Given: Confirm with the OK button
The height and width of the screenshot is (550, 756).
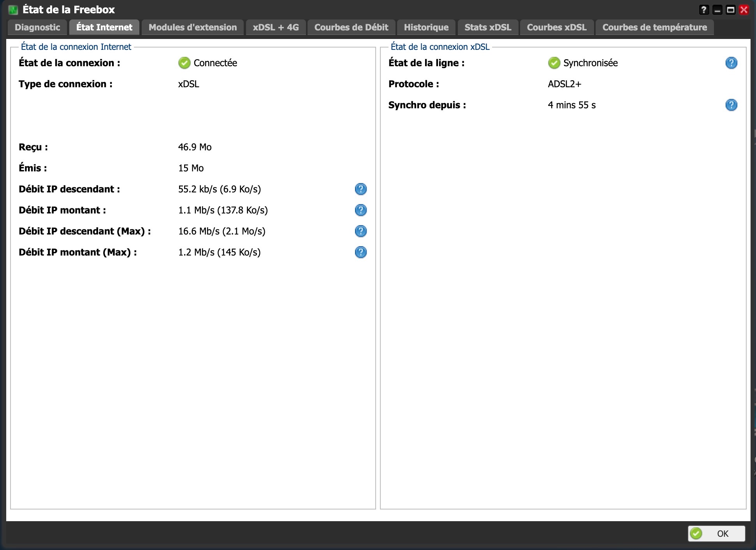Looking at the screenshot, I should point(717,534).
